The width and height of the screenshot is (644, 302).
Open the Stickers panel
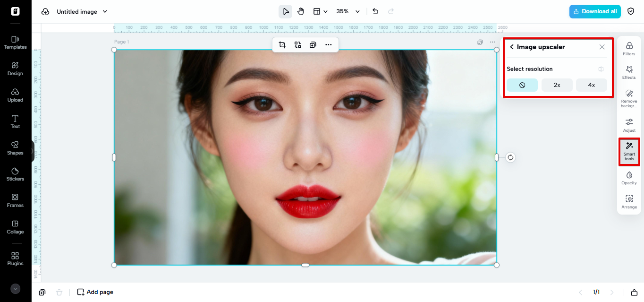tap(15, 175)
